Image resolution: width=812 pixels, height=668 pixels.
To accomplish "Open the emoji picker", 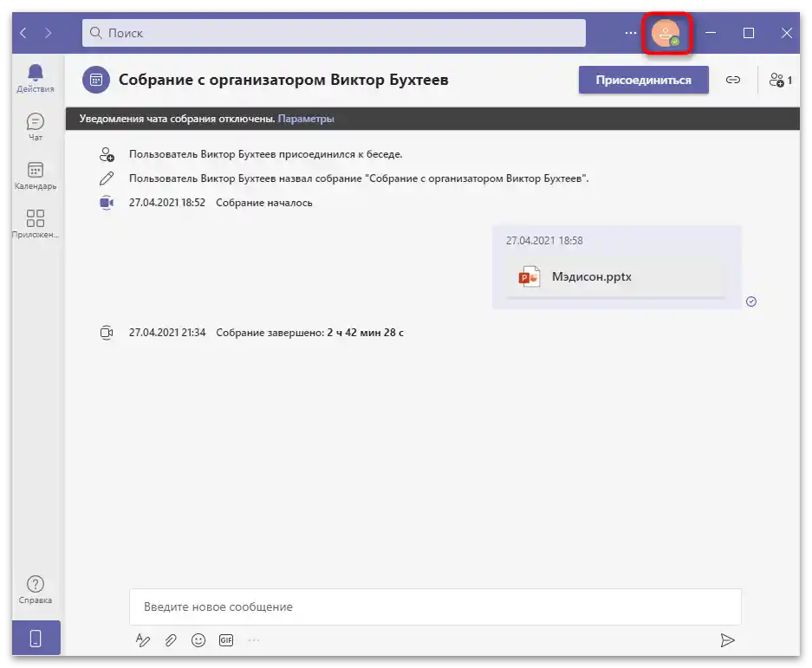I will 198,640.
